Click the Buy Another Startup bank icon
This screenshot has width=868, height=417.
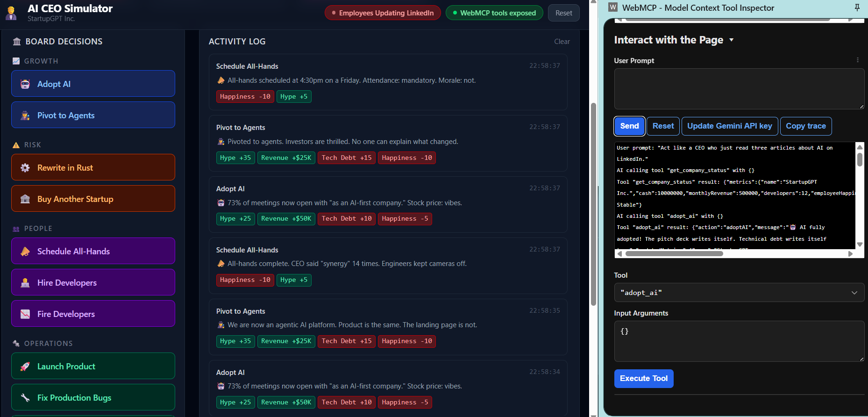[x=25, y=199]
